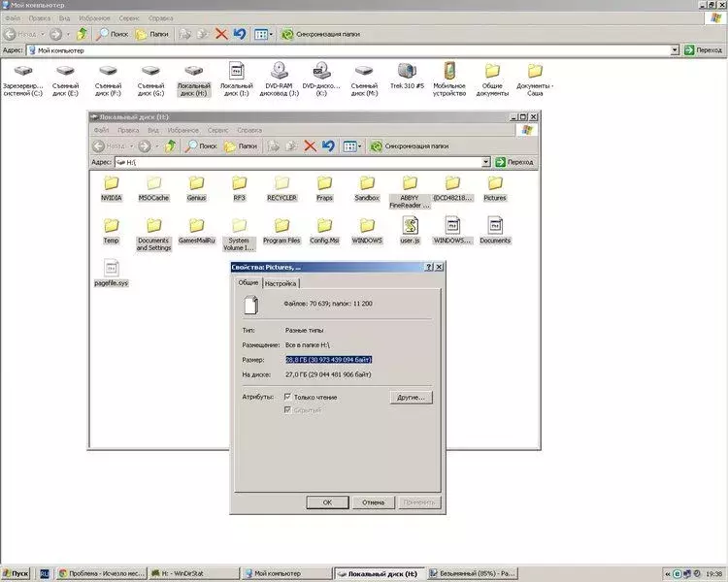Click folder synchronization in H: window toolbar
The height and width of the screenshot is (582, 728).
coord(410,146)
